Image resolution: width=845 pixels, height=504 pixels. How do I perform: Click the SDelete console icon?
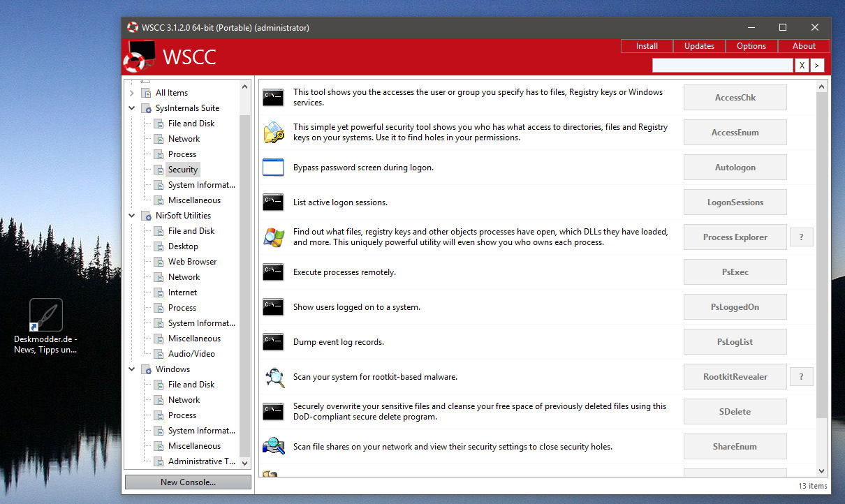click(273, 412)
